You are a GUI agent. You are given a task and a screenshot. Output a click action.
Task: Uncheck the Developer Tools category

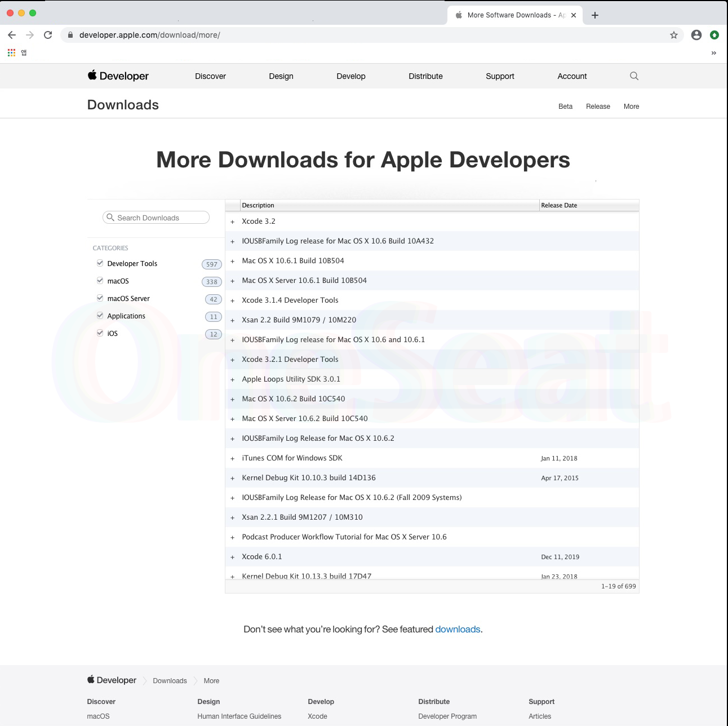(100, 263)
